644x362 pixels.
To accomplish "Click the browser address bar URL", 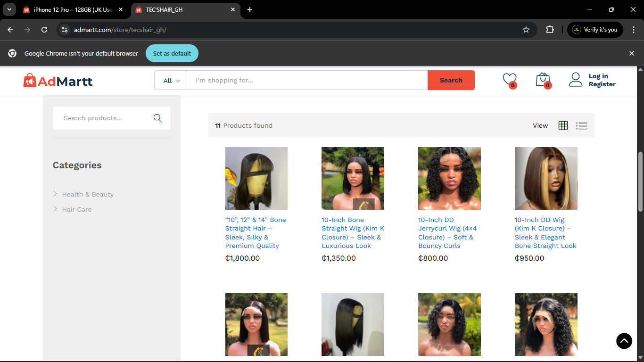I will pos(120,30).
